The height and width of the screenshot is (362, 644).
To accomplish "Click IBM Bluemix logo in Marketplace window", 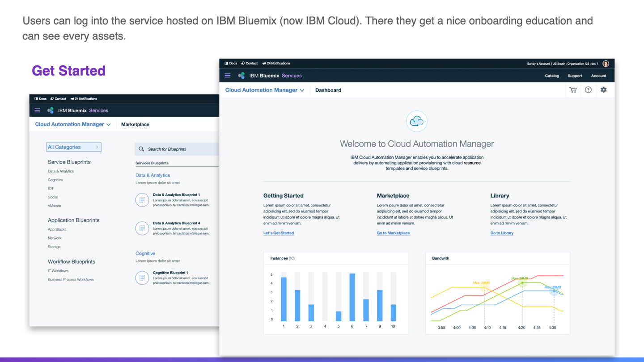I will (x=51, y=110).
